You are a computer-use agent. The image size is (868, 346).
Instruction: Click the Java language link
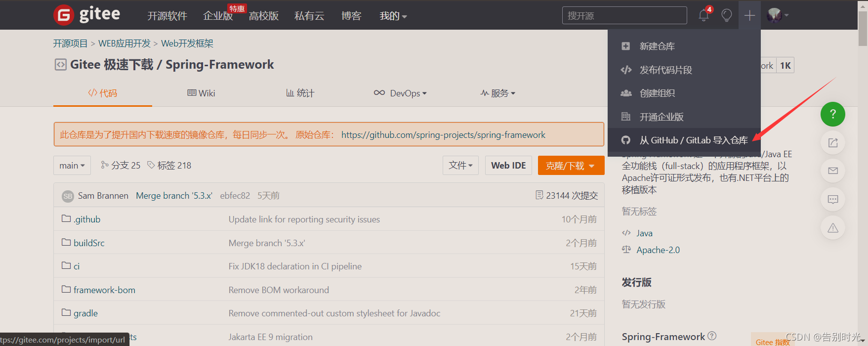[644, 233]
